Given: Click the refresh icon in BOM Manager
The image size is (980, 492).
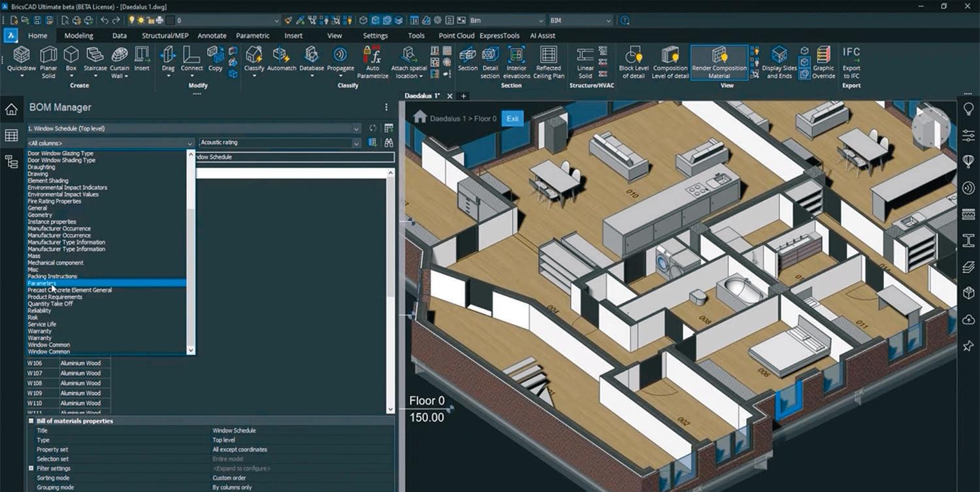Looking at the screenshot, I should pos(373,128).
